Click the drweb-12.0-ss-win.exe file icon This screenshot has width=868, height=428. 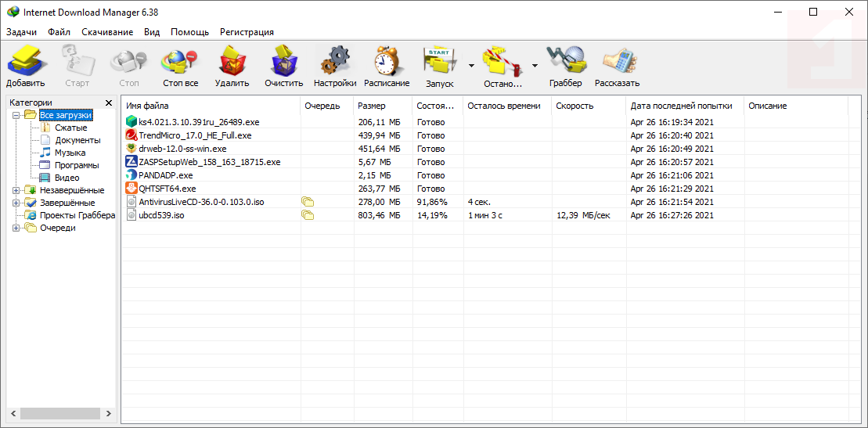pyautogui.click(x=131, y=149)
